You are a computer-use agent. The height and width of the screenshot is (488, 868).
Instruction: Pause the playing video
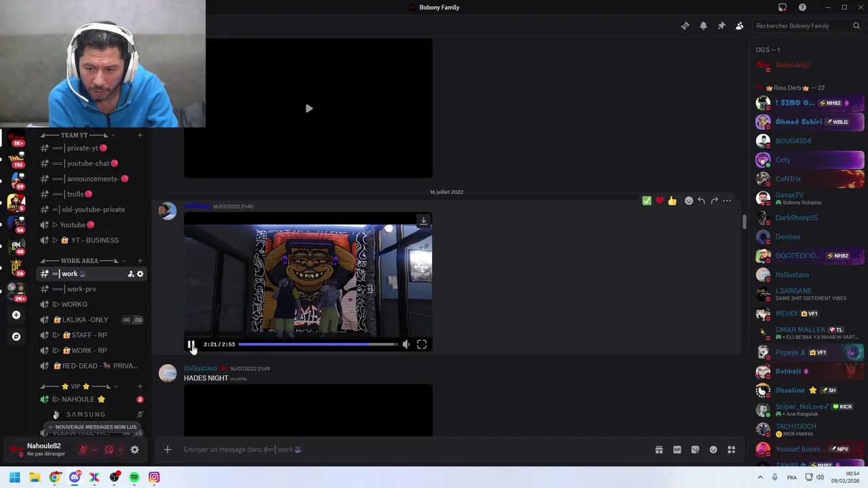pyautogui.click(x=191, y=344)
